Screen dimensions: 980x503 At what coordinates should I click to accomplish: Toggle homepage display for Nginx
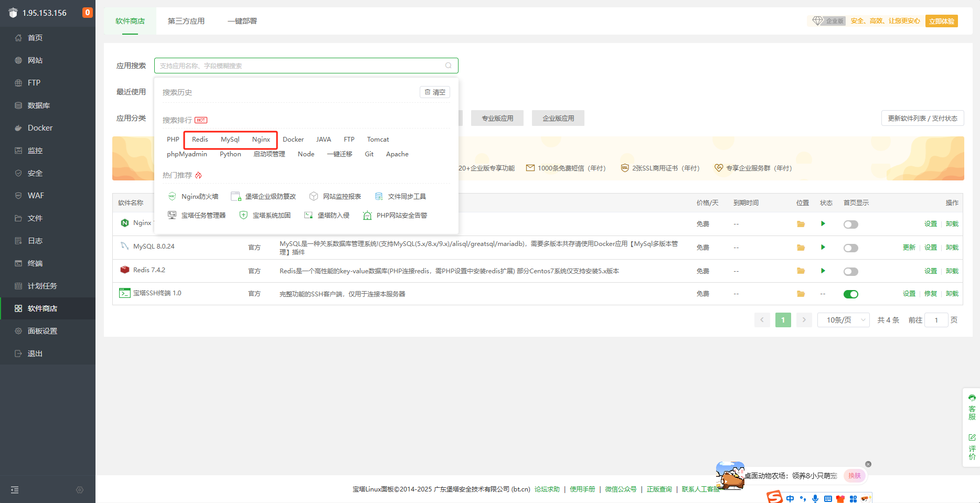click(851, 224)
